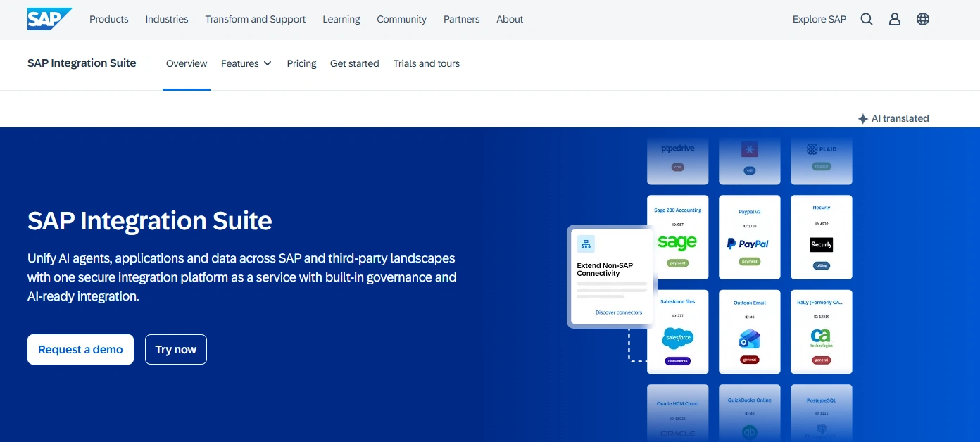Click the CA Technologies logo

tap(821, 339)
